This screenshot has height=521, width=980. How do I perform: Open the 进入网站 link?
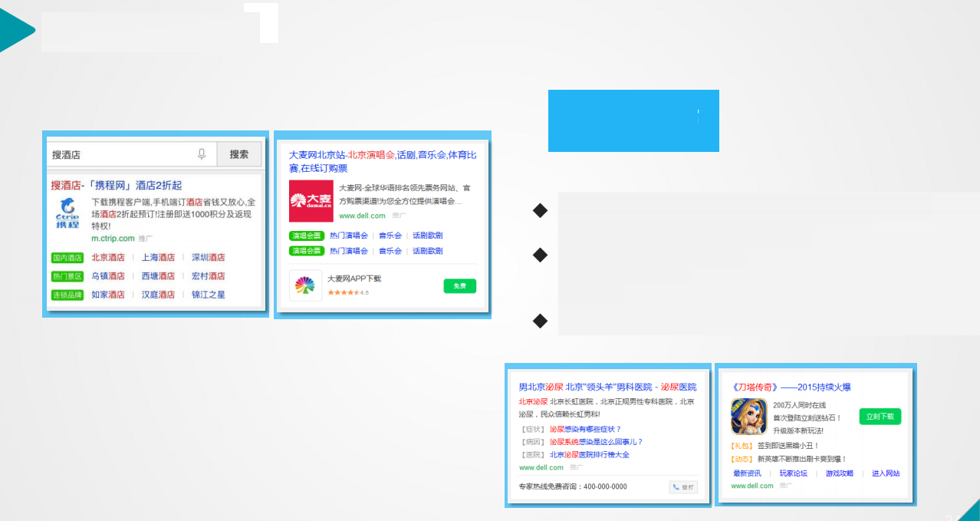[x=886, y=473]
